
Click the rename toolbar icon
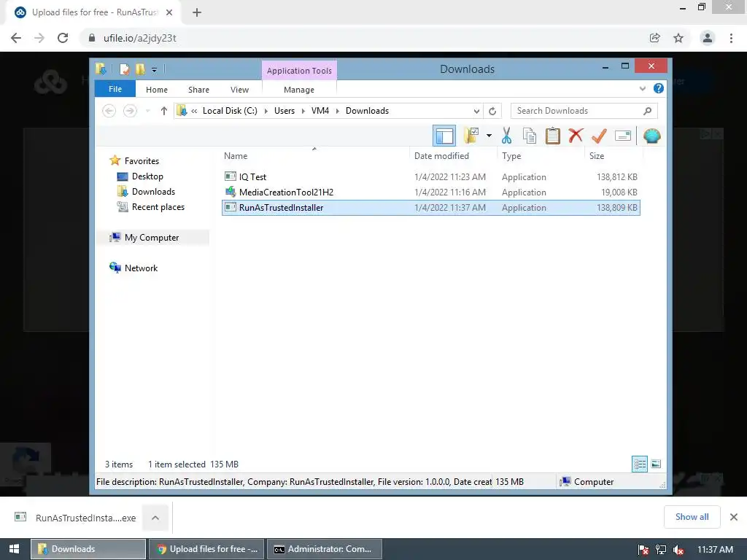(623, 136)
